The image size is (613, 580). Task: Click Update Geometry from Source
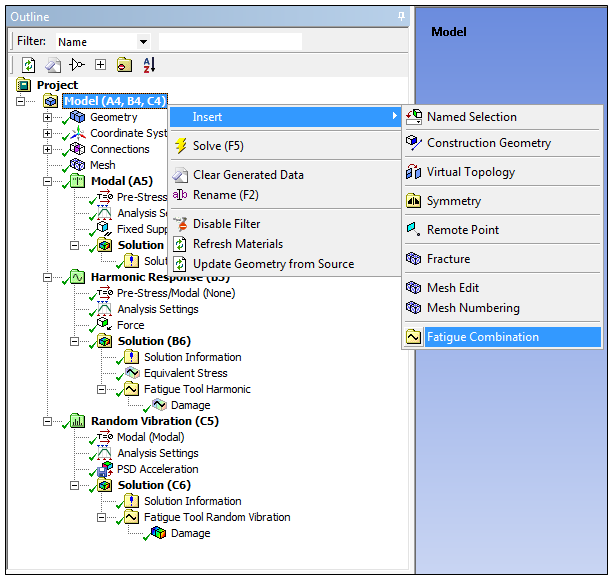[x=273, y=264]
